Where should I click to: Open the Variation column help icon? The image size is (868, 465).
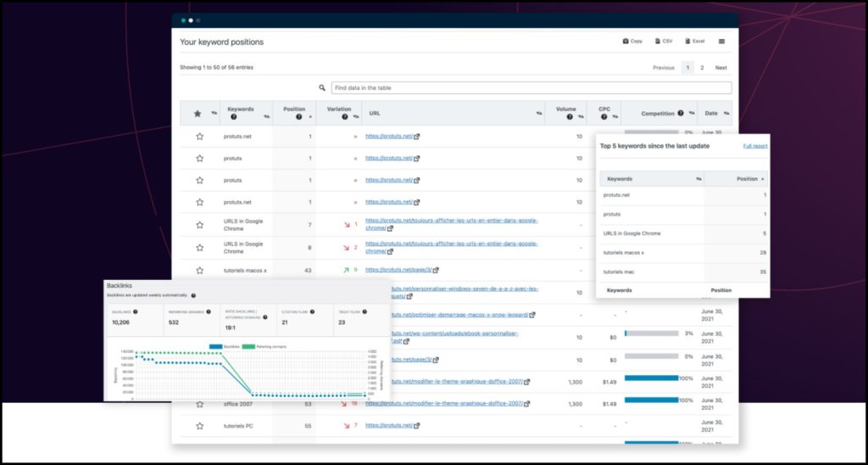[x=345, y=117]
